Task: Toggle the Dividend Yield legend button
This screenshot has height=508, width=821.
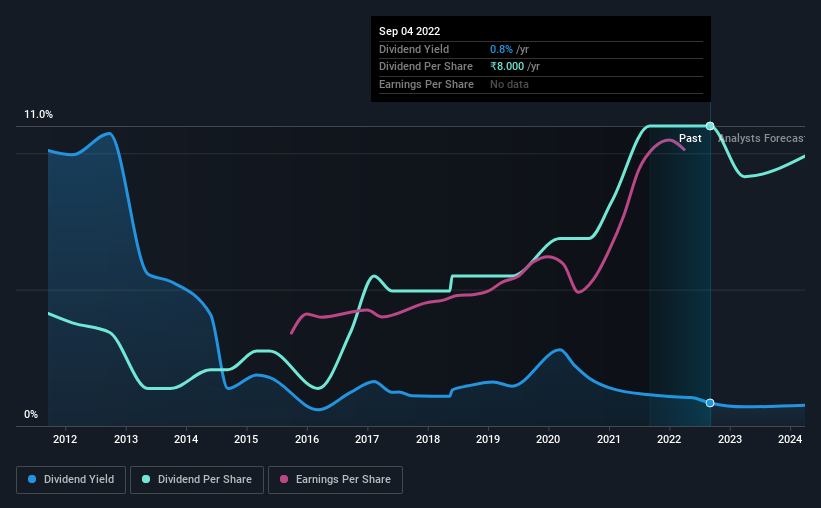Action: [x=71, y=479]
